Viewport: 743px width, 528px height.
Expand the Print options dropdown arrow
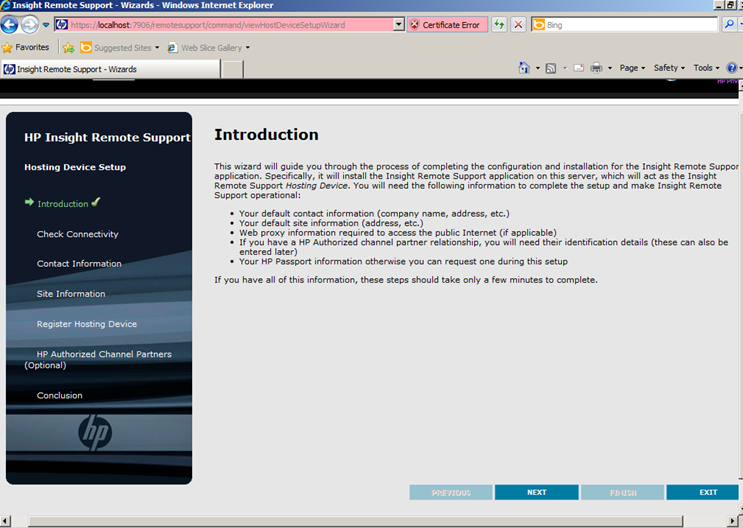[610, 68]
